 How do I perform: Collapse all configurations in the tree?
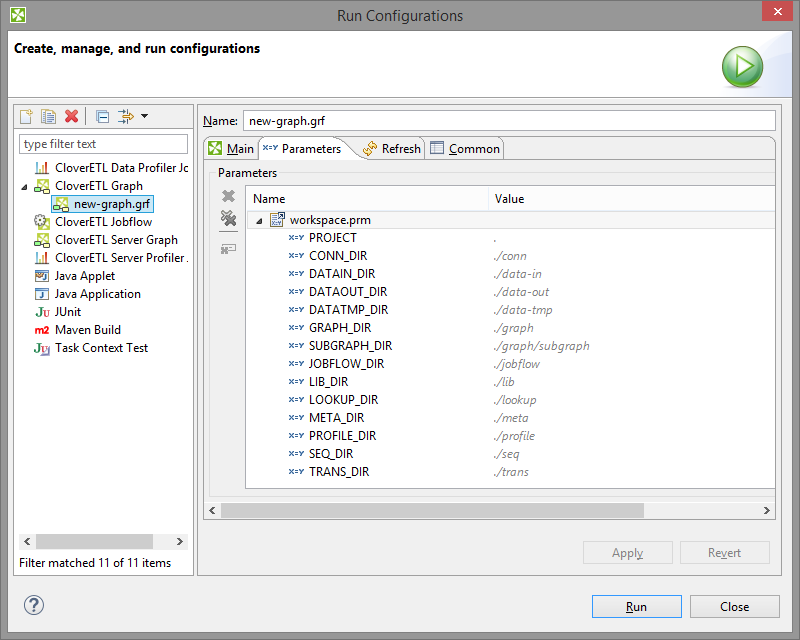[x=102, y=117]
